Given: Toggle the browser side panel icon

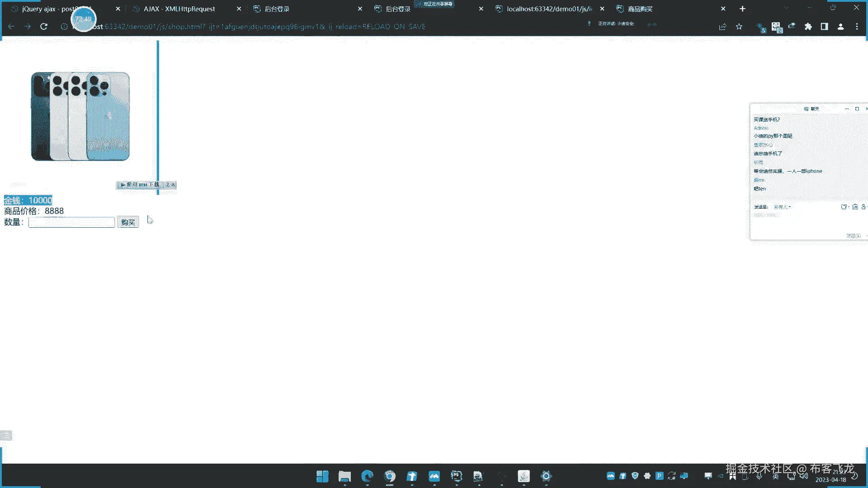Looking at the screenshot, I should coord(825,27).
